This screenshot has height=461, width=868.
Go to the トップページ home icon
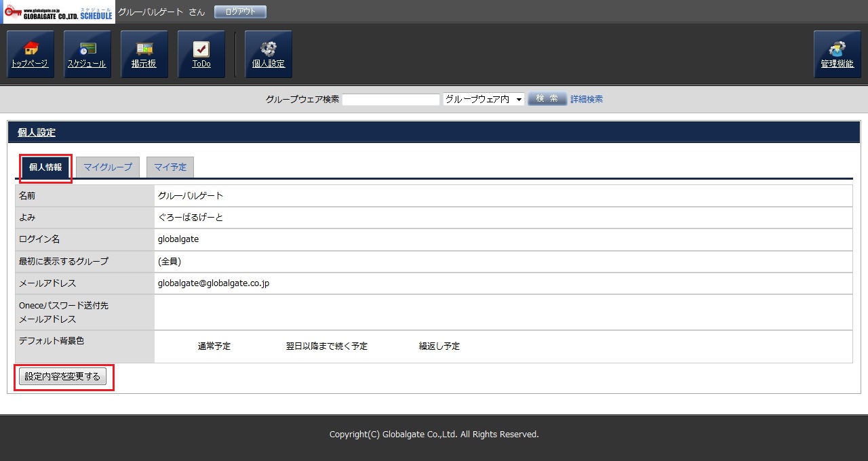click(x=30, y=54)
